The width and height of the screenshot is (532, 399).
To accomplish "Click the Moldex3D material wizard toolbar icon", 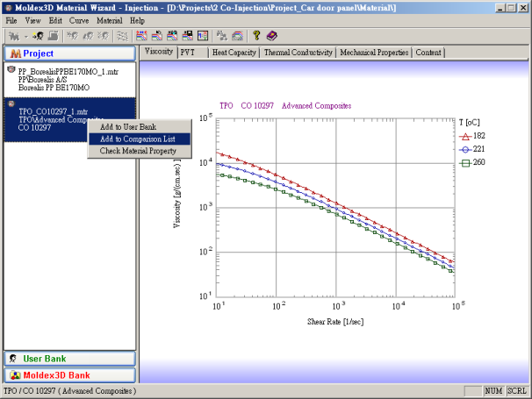I will (x=14, y=36).
